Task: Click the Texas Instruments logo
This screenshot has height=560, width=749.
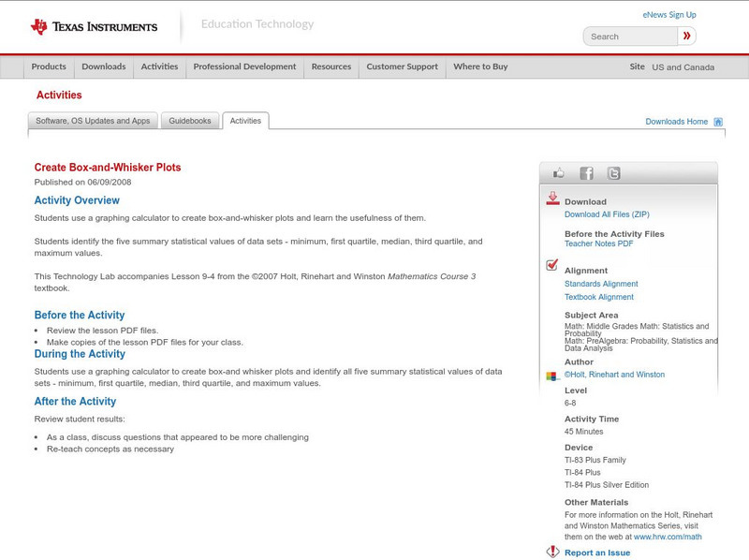Action: [95, 27]
